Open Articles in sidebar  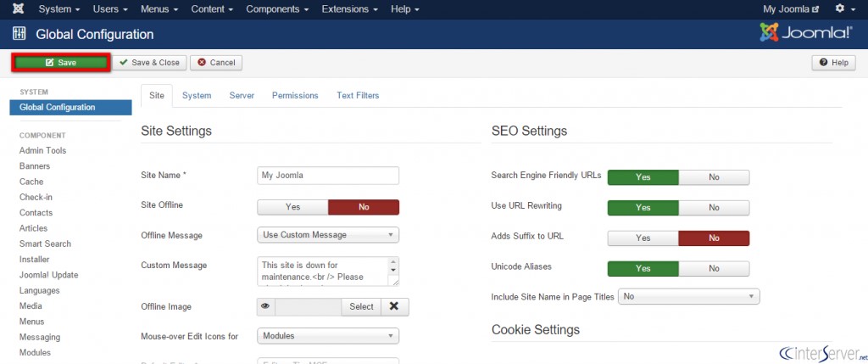click(33, 228)
